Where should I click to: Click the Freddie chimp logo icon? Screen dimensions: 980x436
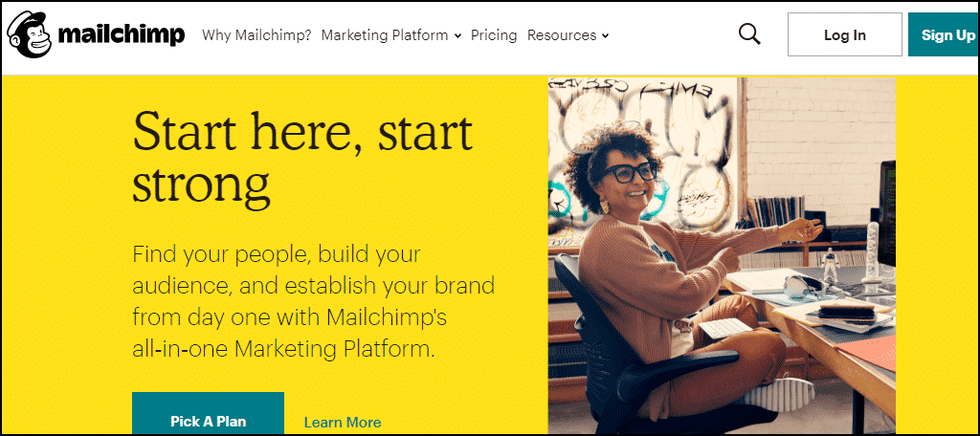click(x=30, y=35)
